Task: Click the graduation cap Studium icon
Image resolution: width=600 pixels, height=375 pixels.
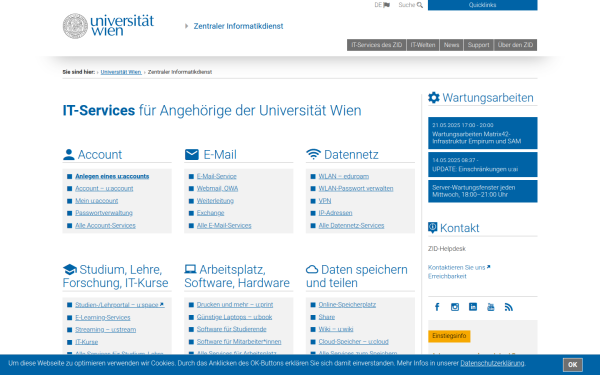Action: [x=70, y=269]
